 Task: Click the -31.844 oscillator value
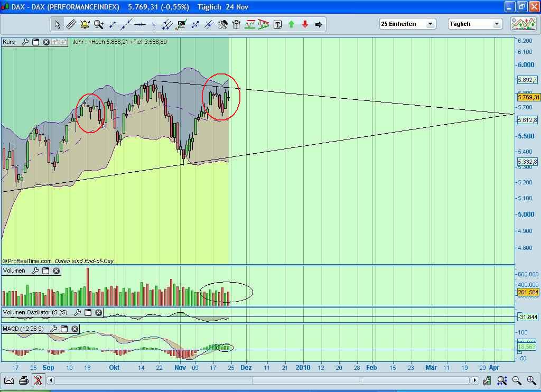coord(528,317)
